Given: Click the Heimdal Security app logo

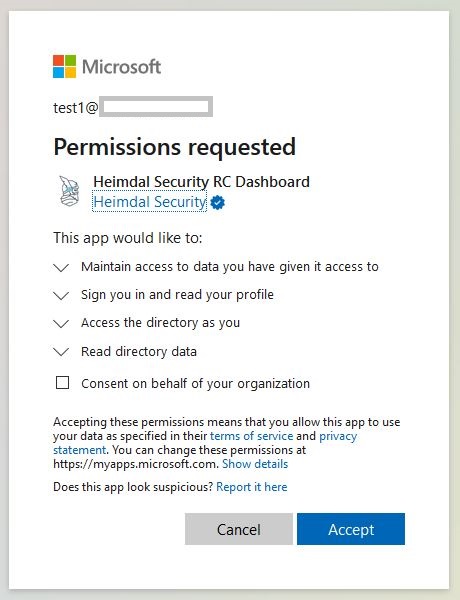Looking at the screenshot, I should (70, 191).
